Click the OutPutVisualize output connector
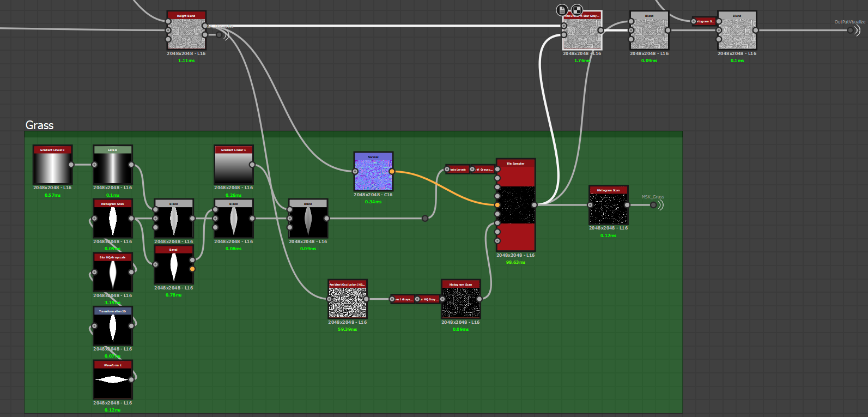Screen dimensions: 868x417 [x=851, y=30]
